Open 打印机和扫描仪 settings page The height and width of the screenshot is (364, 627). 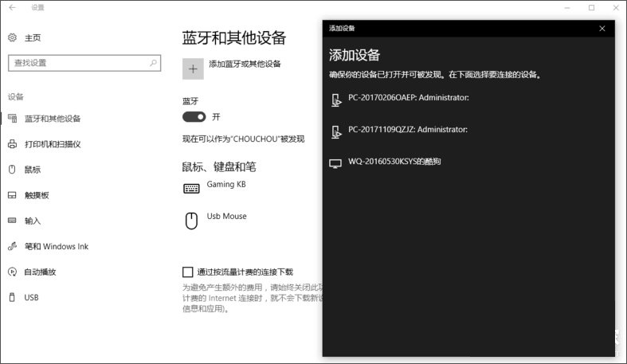click(52, 144)
